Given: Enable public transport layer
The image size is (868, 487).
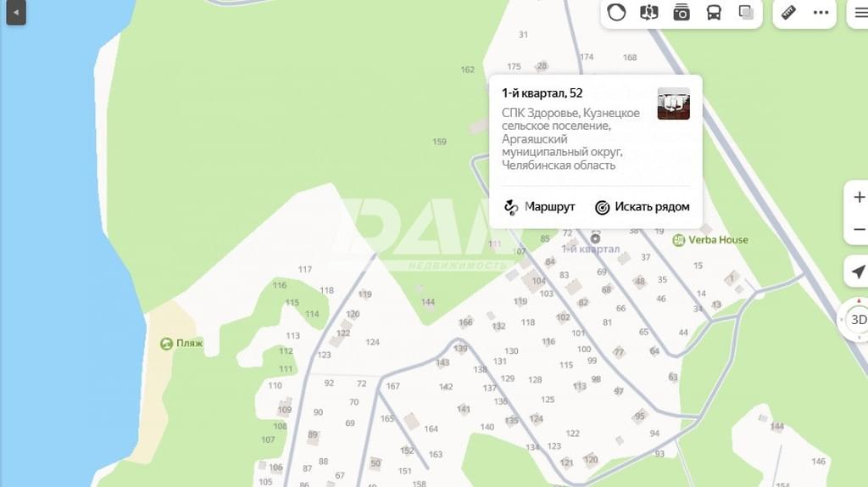Looking at the screenshot, I should click(x=714, y=12).
